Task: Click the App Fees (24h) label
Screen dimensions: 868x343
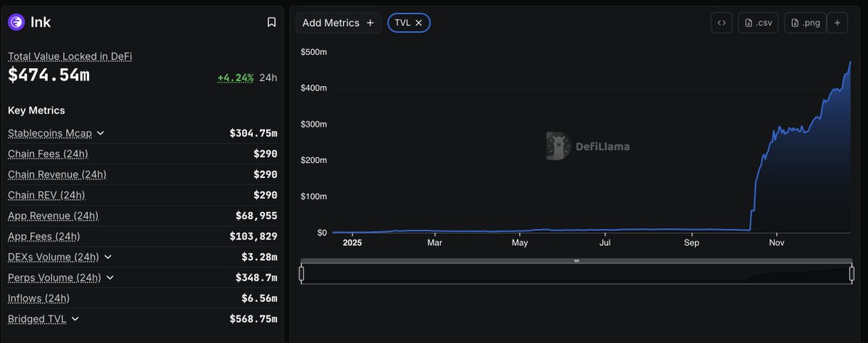Action: click(x=43, y=236)
